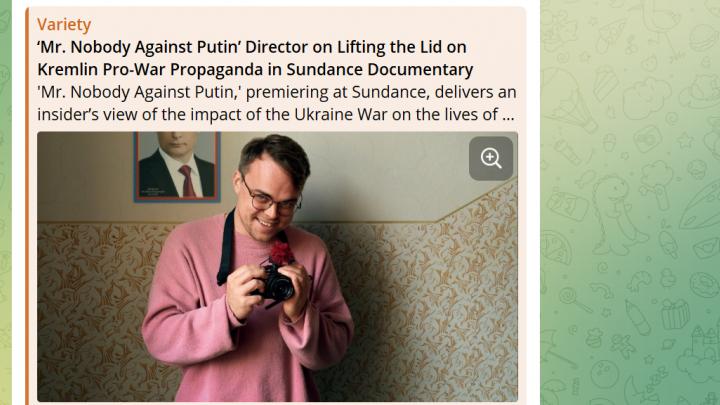Click the red flower on top of the camera
The width and height of the screenshot is (720, 405).
tap(281, 253)
